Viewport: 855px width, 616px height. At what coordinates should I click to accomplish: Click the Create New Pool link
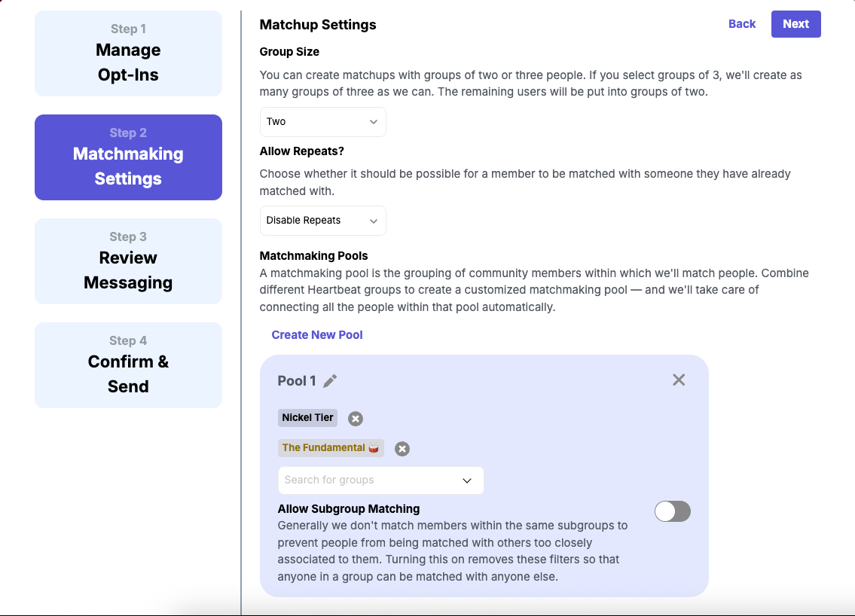pos(317,335)
